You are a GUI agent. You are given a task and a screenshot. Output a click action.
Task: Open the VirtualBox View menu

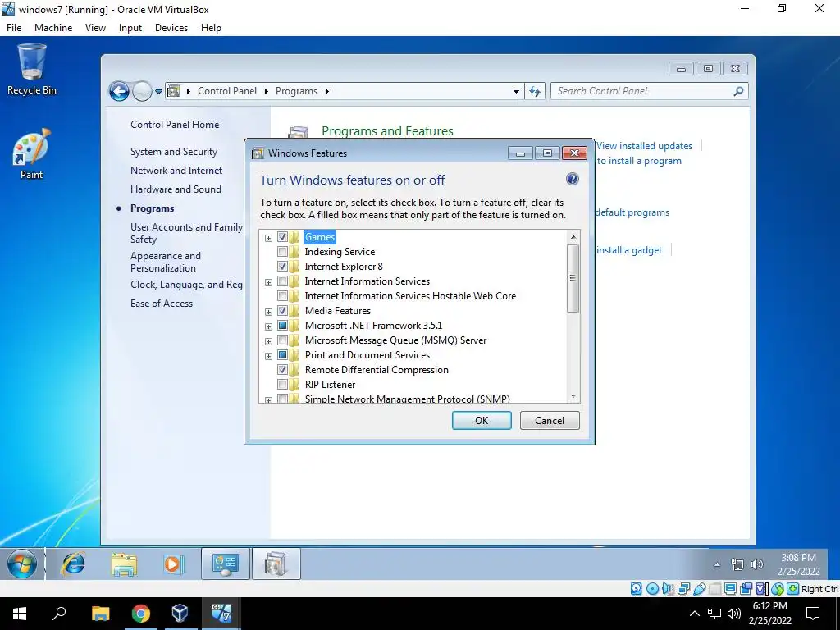pyautogui.click(x=95, y=28)
